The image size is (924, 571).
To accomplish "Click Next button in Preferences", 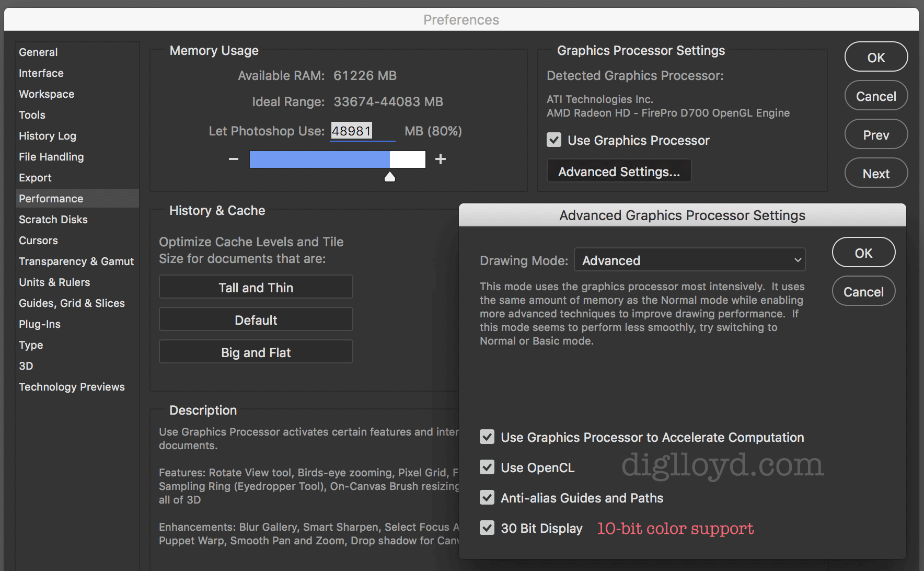I will (x=876, y=173).
